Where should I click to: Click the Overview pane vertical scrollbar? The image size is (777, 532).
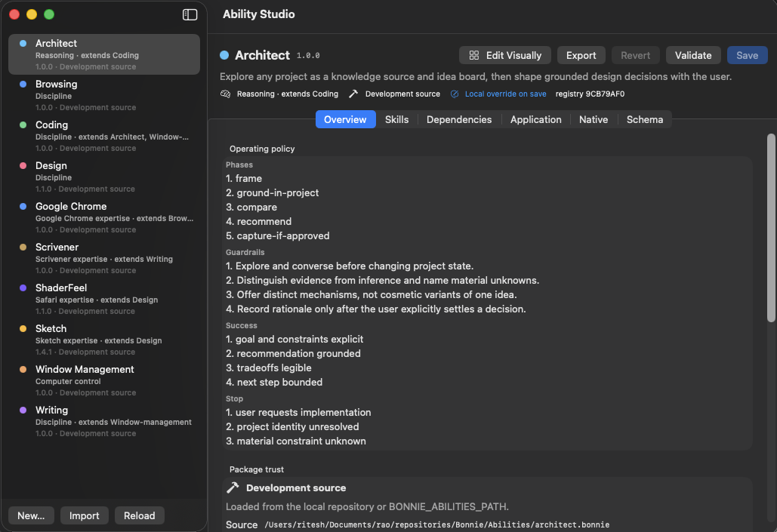[x=770, y=228]
